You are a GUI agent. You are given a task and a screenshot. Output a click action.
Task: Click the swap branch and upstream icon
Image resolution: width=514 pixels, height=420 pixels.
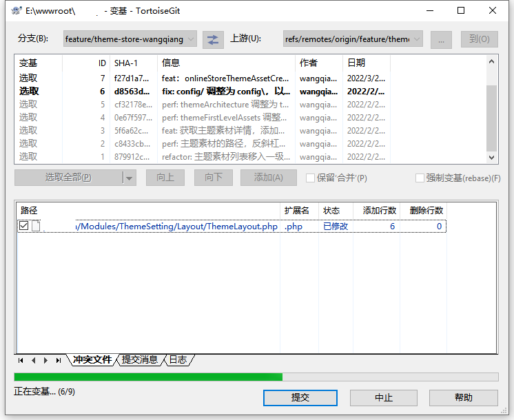pyautogui.click(x=213, y=40)
